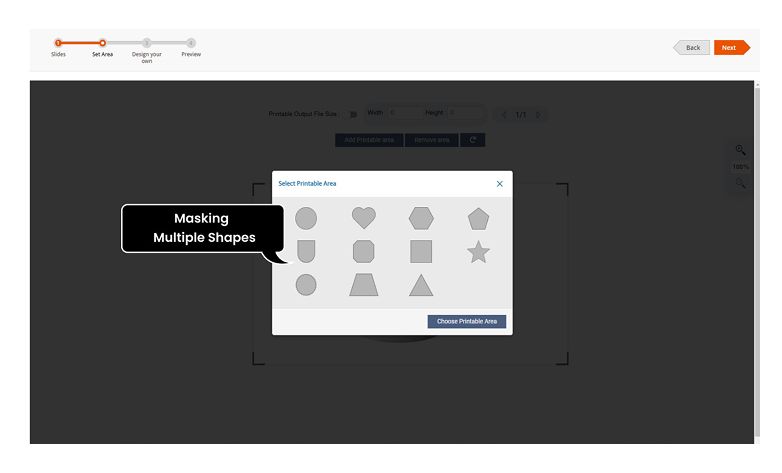782x473 pixels.
Task: Zoom in using the magnifier icon
Action: [741, 150]
